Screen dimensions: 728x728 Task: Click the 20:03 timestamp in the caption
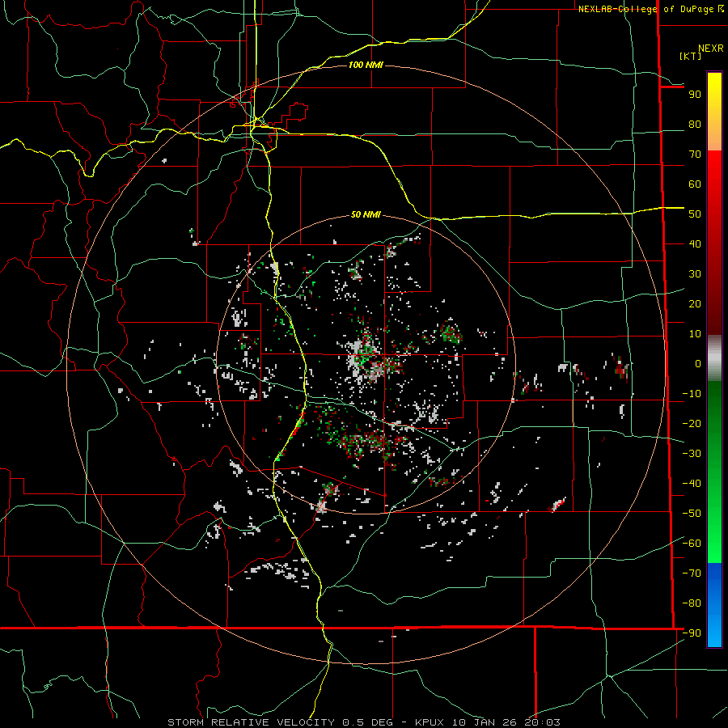click(x=542, y=722)
